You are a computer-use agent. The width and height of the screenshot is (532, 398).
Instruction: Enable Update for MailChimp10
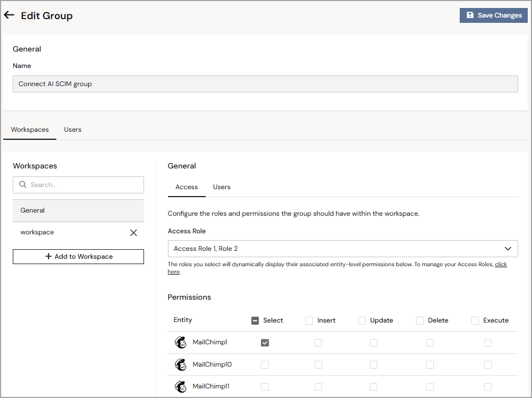click(x=374, y=365)
